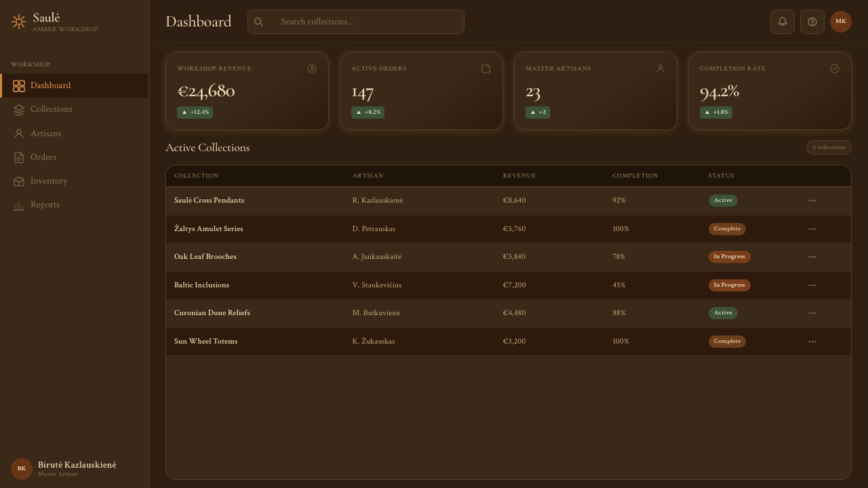The height and width of the screenshot is (488, 868).
Task: Click the Collection column header
Action: click(196, 176)
